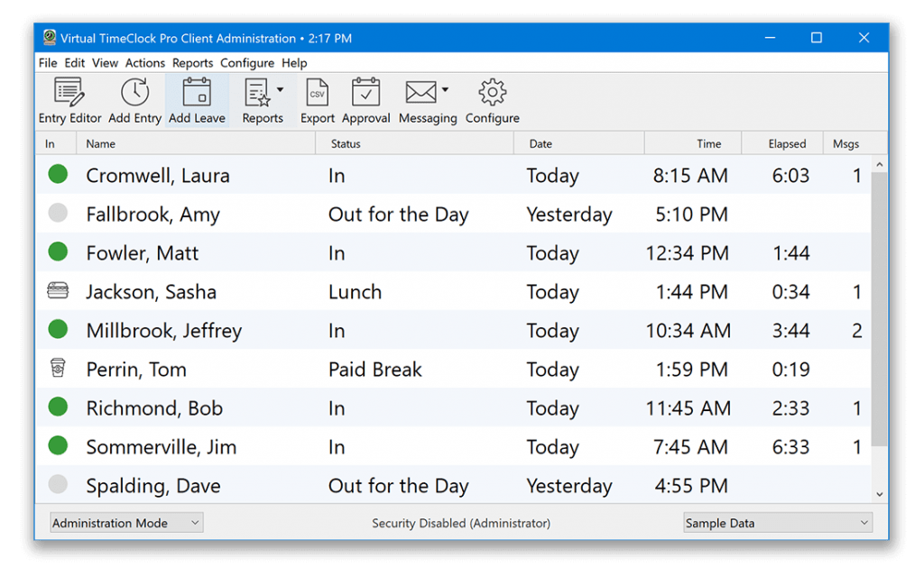Sort by the In column header
The image size is (924, 568).
pos(56,143)
